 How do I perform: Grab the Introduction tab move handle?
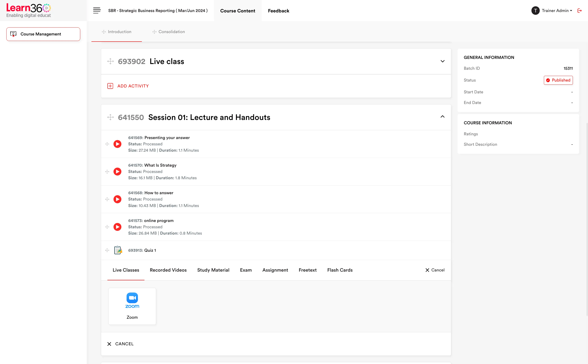point(104,32)
